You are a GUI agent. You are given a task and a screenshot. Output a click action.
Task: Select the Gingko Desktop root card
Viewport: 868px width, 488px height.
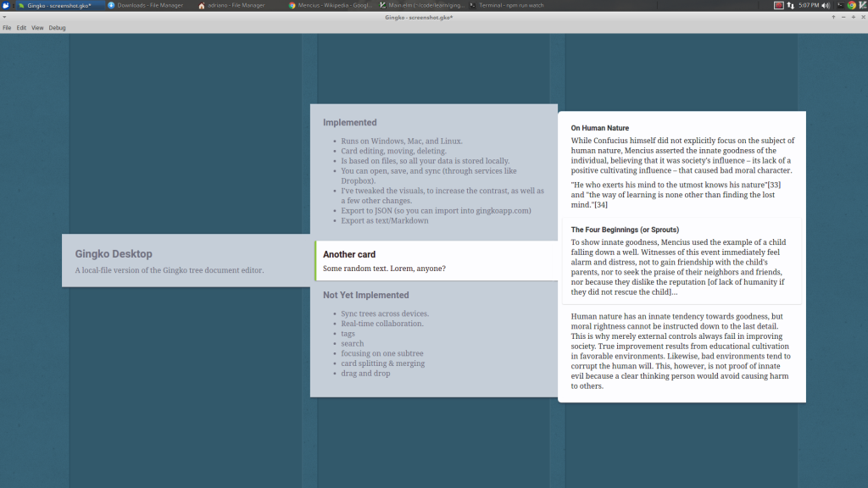pos(186,261)
